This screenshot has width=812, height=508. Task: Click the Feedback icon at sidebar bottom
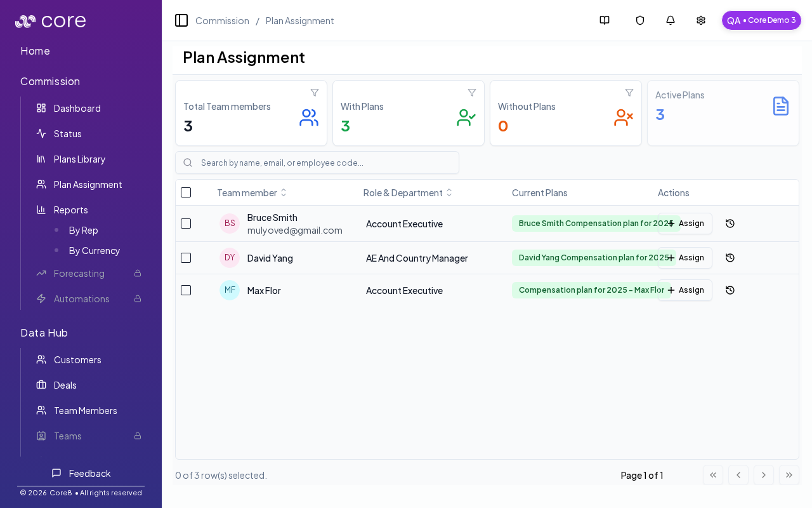coord(56,474)
